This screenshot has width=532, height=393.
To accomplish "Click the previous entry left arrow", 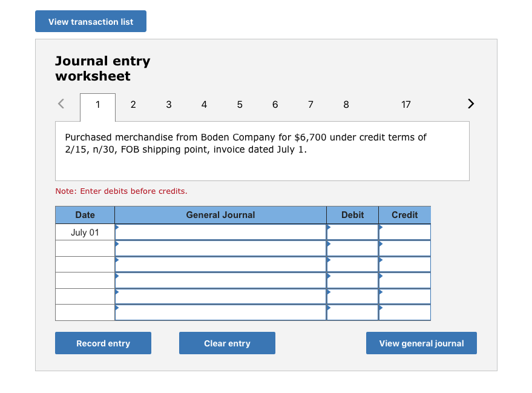I will [x=61, y=104].
